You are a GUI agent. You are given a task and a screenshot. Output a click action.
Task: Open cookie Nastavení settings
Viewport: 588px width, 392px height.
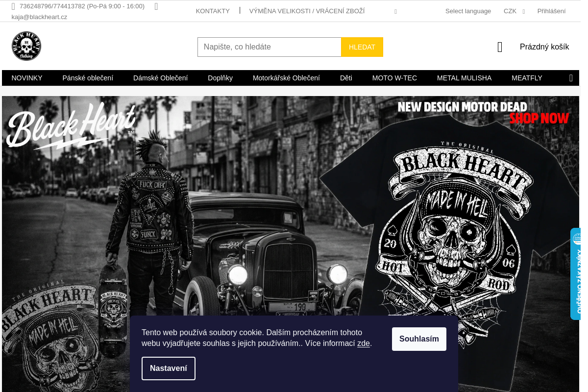point(169,368)
